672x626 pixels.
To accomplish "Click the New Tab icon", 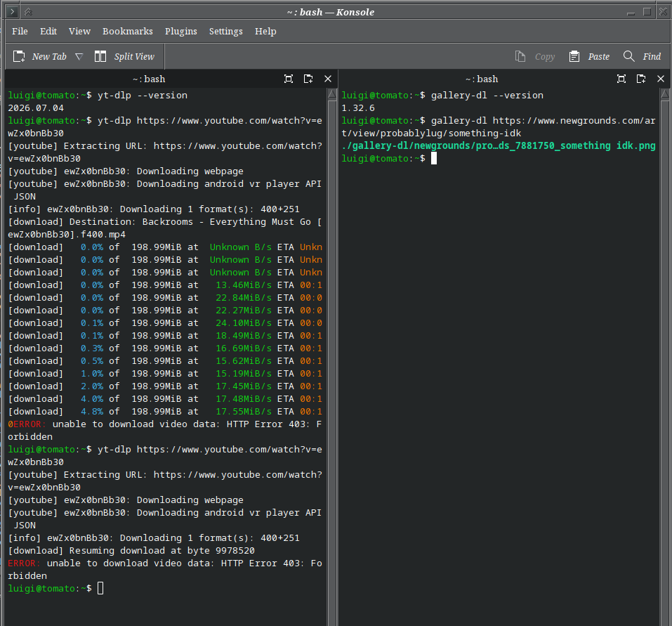I will [x=19, y=57].
